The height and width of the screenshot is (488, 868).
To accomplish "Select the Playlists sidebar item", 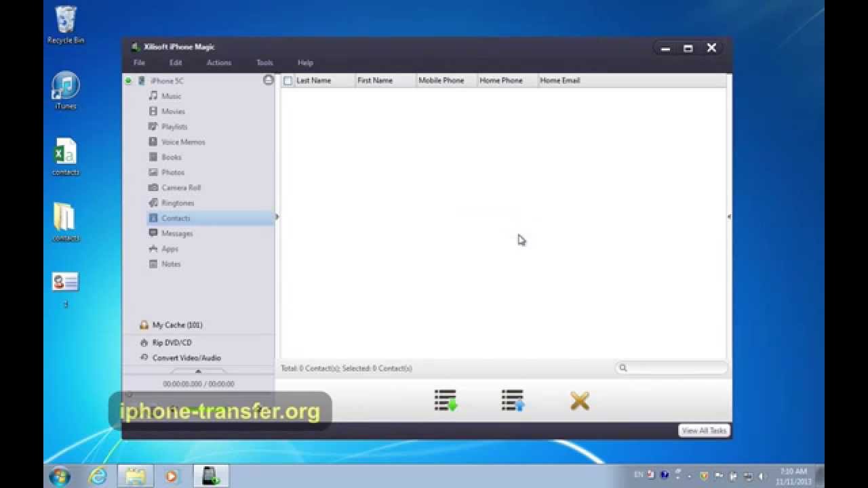I will click(174, 127).
